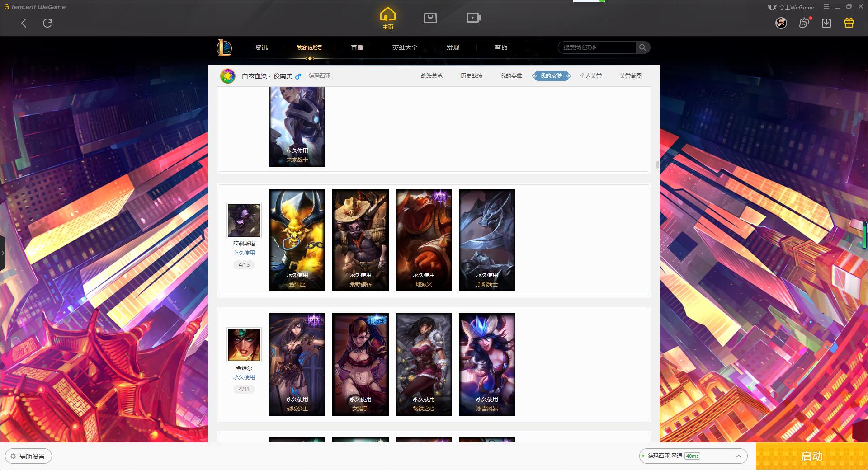Open the 英雄大全 menu tab
The width and height of the screenshot is (868, 470).
coord(405,47)
